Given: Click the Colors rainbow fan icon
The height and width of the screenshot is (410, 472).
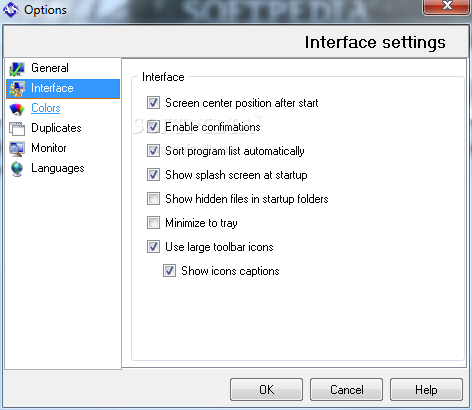Looking at the screenshot, I should pyautogui.click(x=17, y=109).
